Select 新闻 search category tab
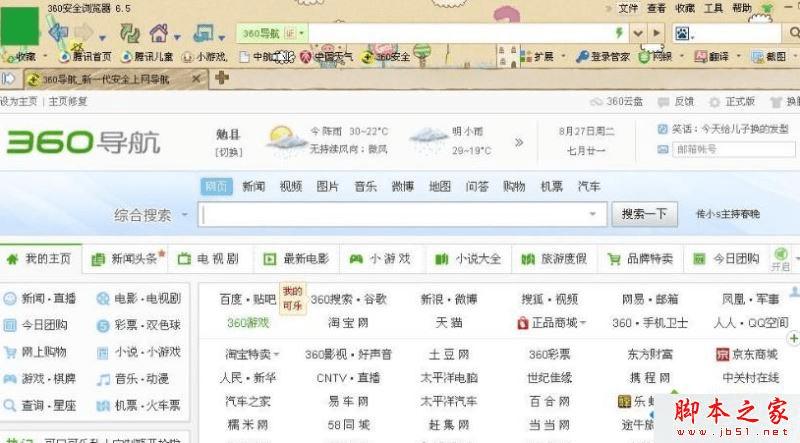The width and height of the screenshot is (800, 443). tap(254, 187)
